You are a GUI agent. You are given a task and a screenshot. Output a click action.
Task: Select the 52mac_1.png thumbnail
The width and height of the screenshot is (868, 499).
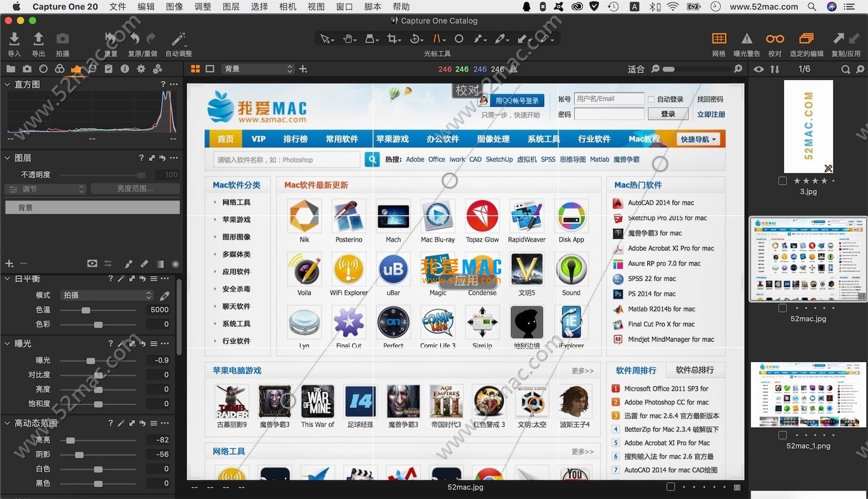(808, 395)
